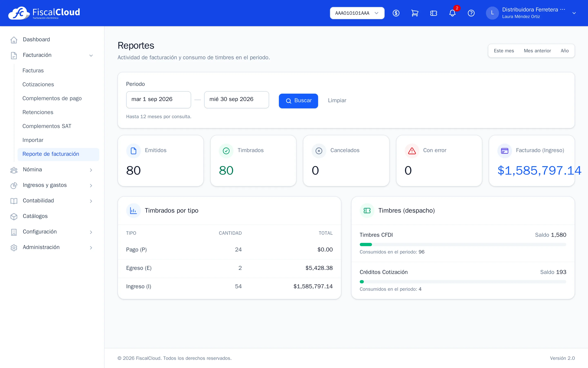588x368 pixels.
Task: Select the Este mes period tab
Action: point(504,51)
